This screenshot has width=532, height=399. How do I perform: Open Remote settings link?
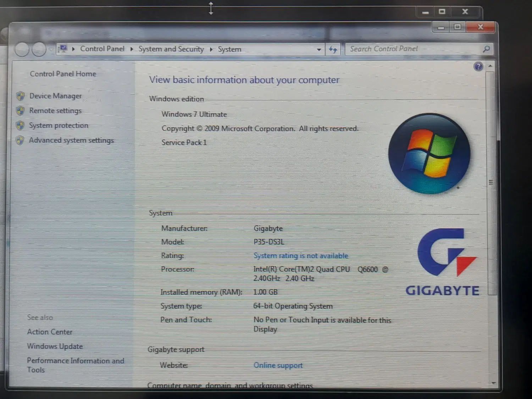coord(55,111)
